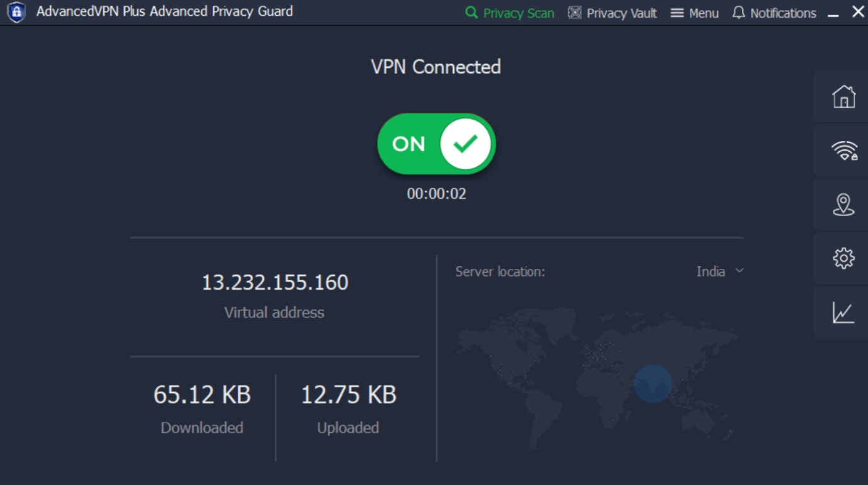Viewport: 868px width, 485px height.
Task: Click the Privacy Scan text link
Action: click(519, 13)
